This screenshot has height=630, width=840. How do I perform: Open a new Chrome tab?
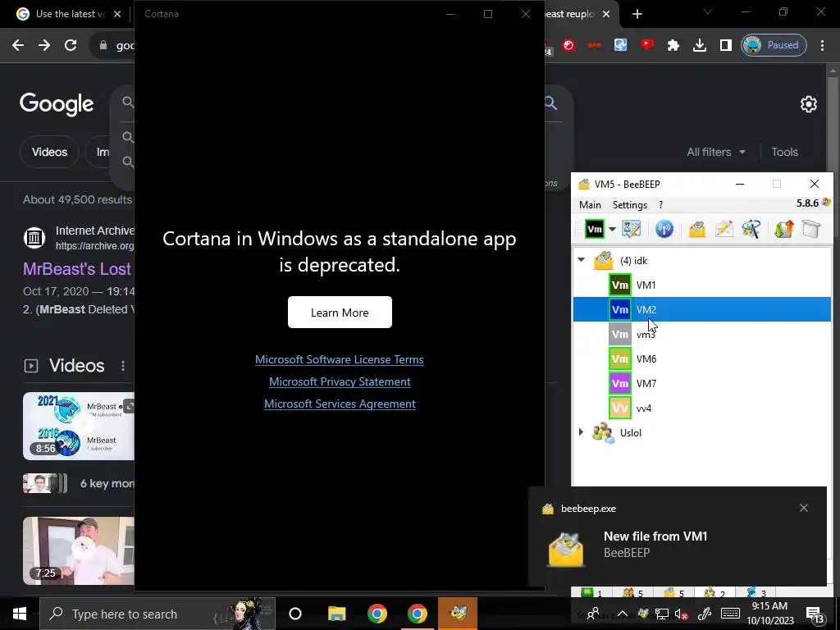coord(637,14)
